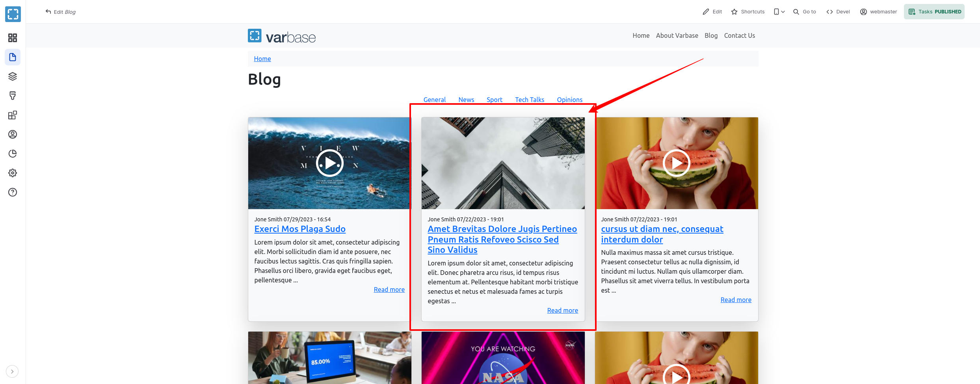This screenshot has height=384, width=980.
Task: Open the Help question mark icon
Action: (13, 192)
